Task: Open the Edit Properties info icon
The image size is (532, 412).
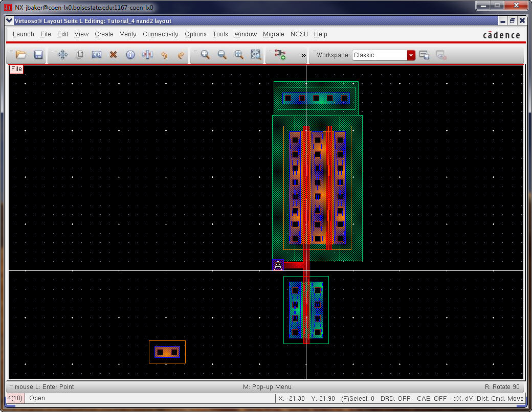Action: 130,55
